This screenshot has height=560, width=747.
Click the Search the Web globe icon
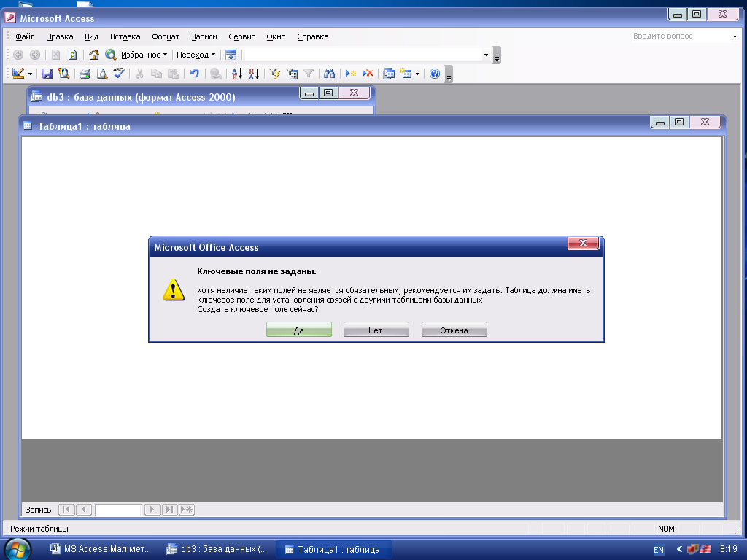coord(111,55)
